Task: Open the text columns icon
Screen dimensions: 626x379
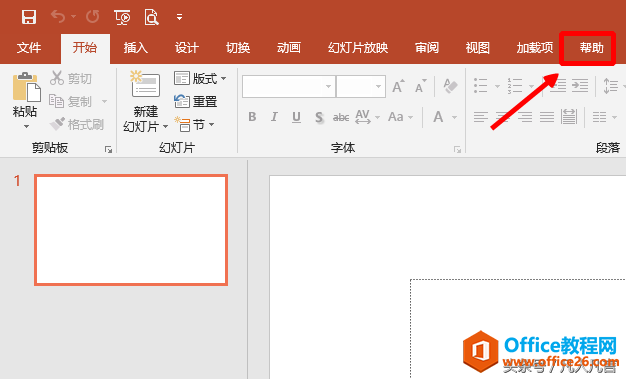Action: tap(600, 117)
